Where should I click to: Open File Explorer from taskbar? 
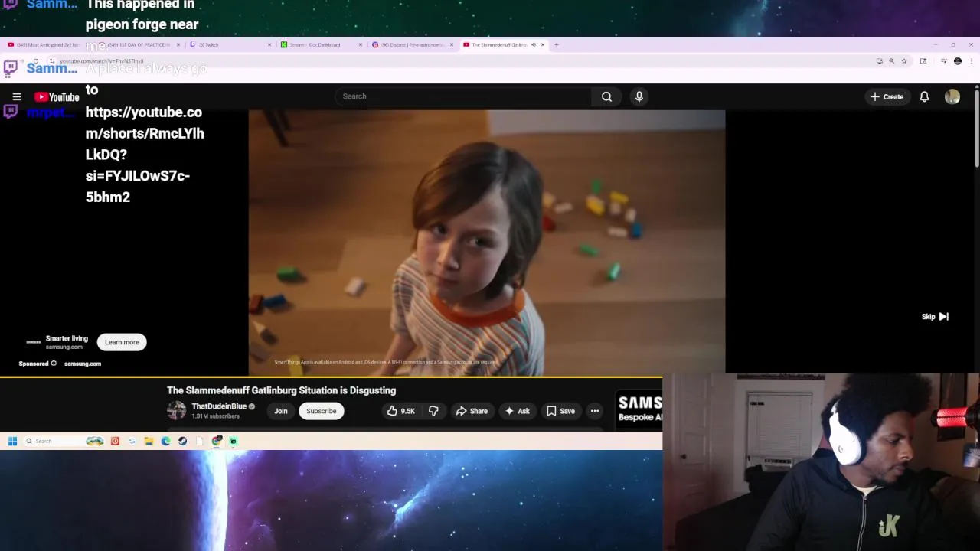click(x=149, y=441)
